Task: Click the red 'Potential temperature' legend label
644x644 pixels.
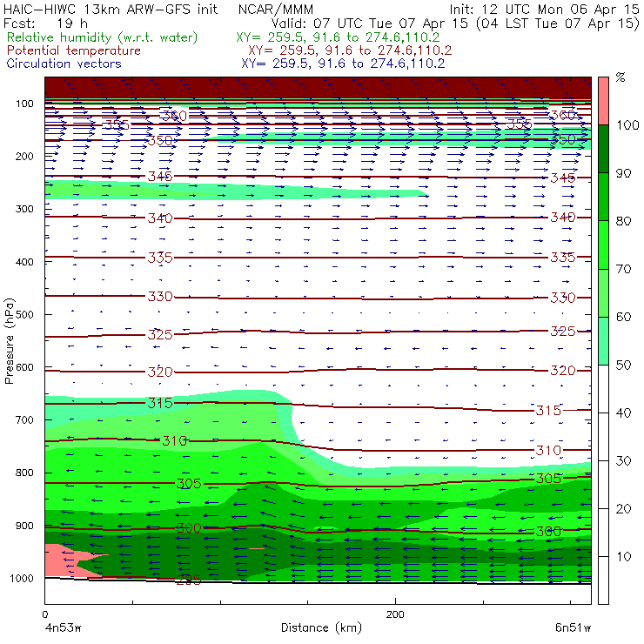Action: point(73,50)
